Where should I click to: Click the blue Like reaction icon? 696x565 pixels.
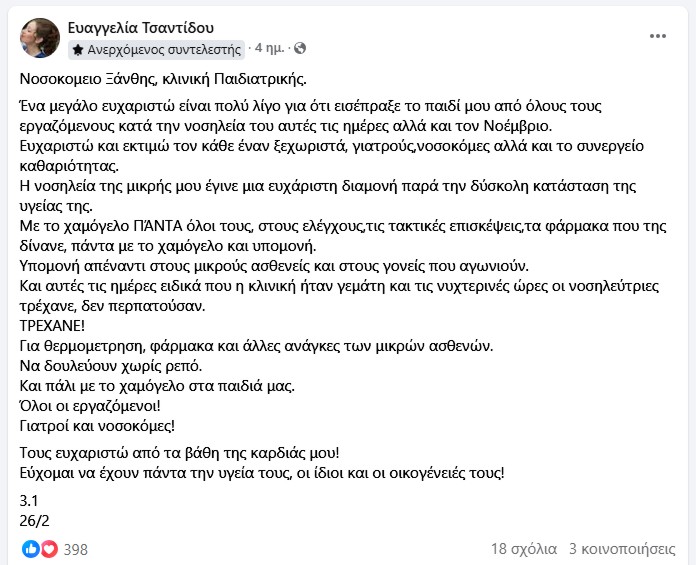[x=30, y=549]
